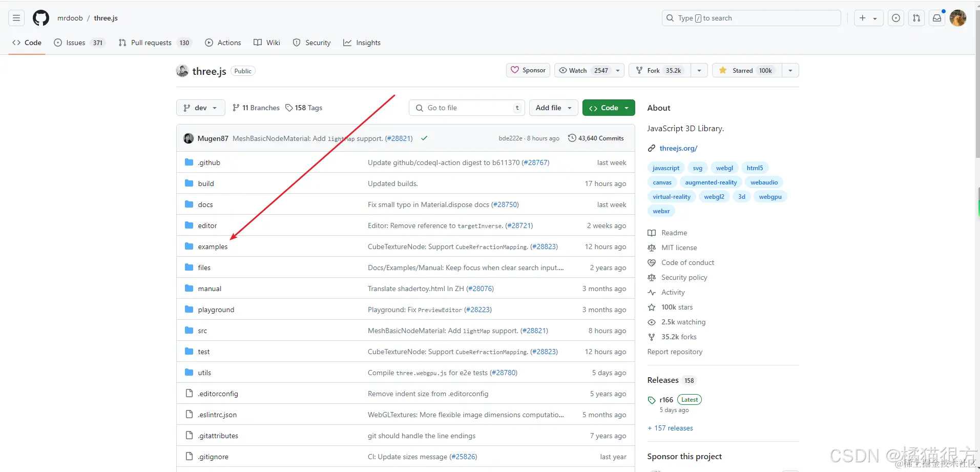Viewport: 980px width, 472px height.
Task: Click the r166 release tag icon
Action: (652, 400)
